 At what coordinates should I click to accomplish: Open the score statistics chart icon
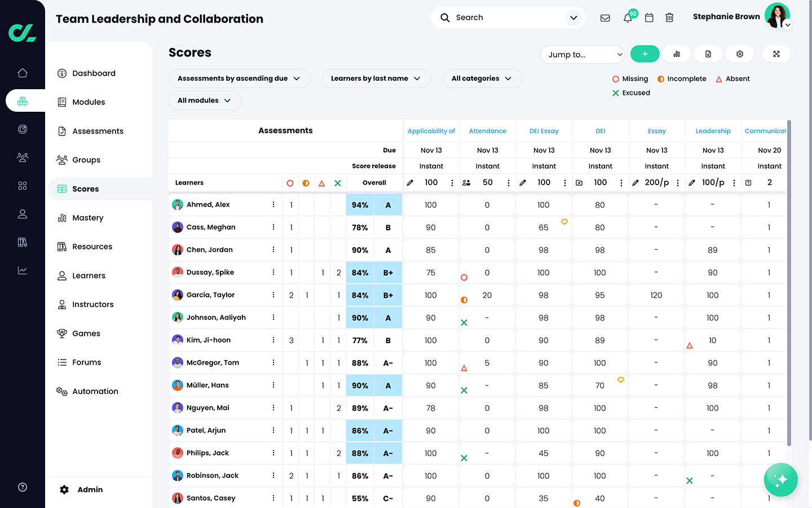coord(677,54)
